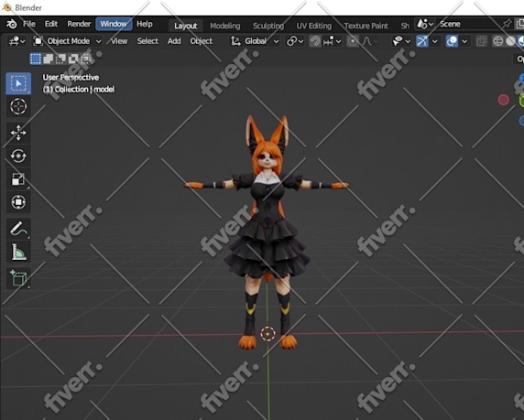This screenshot has height=420, width=524.
Task: Open the viewport Add menu
Action: point(174,41)
